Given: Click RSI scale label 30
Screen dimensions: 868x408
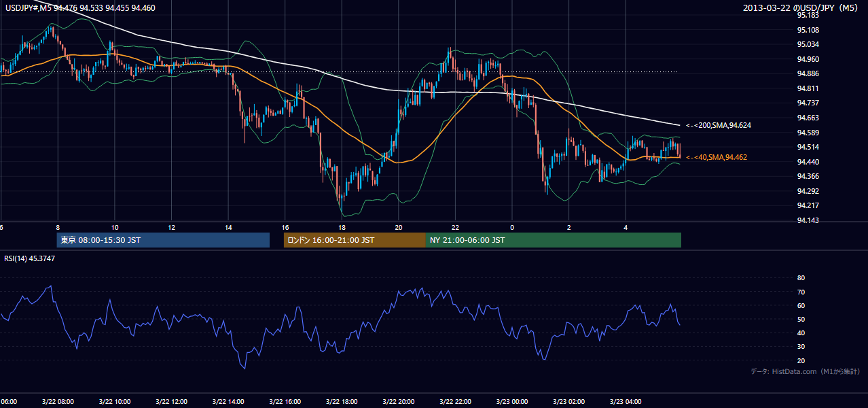Looking at the screenshot, I should coord(801,347).
